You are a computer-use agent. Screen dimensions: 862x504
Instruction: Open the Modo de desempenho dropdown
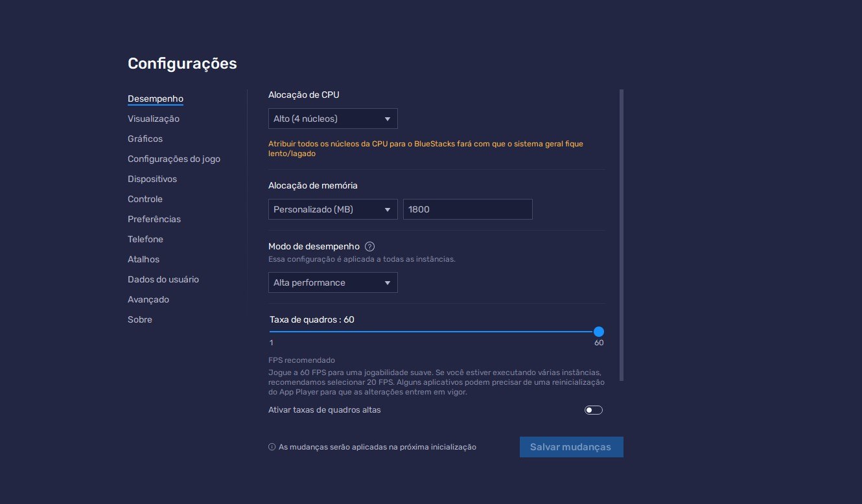point(333,282)
